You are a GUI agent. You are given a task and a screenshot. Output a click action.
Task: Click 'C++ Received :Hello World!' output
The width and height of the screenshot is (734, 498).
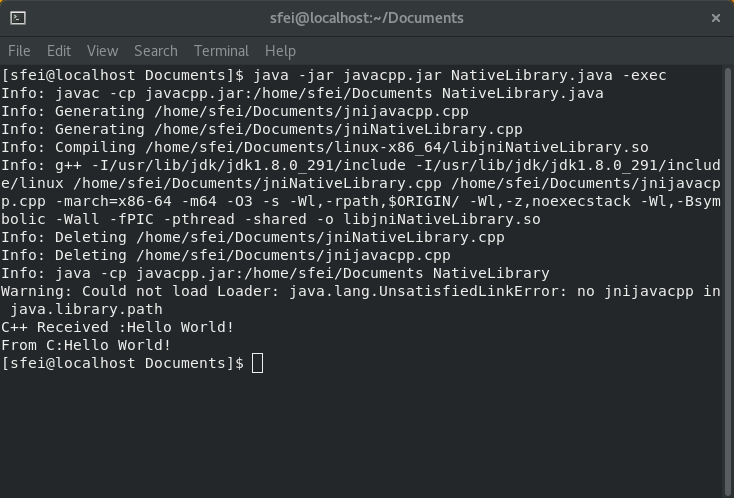[x=117, y=327]
